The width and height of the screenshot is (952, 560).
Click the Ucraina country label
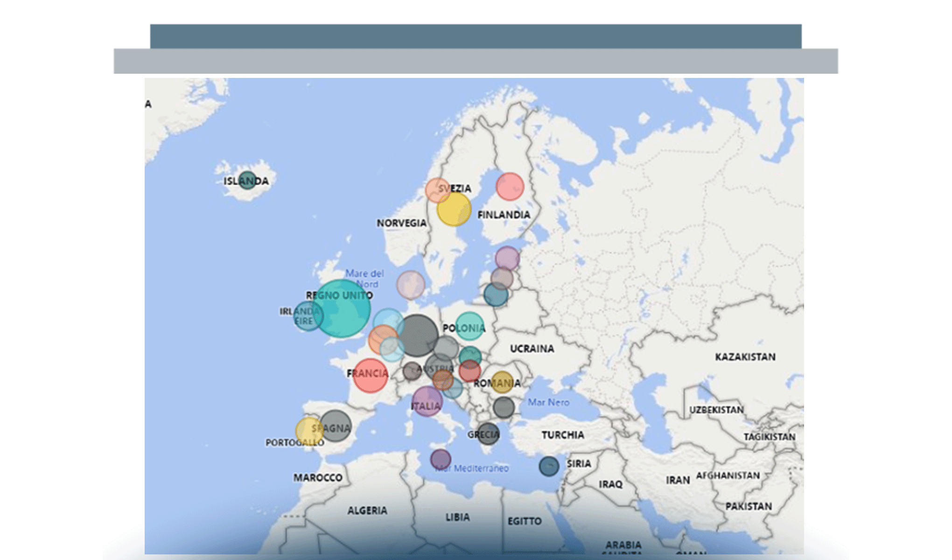pos(532,349)
